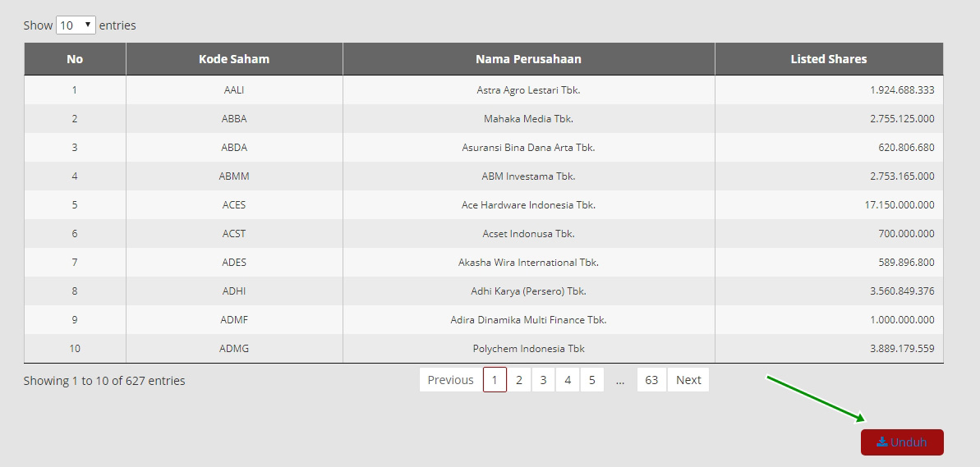Image resolution: width=980 pixels, height=467 pixels.
Task: Go to page 2
Action: pos(519,380)
